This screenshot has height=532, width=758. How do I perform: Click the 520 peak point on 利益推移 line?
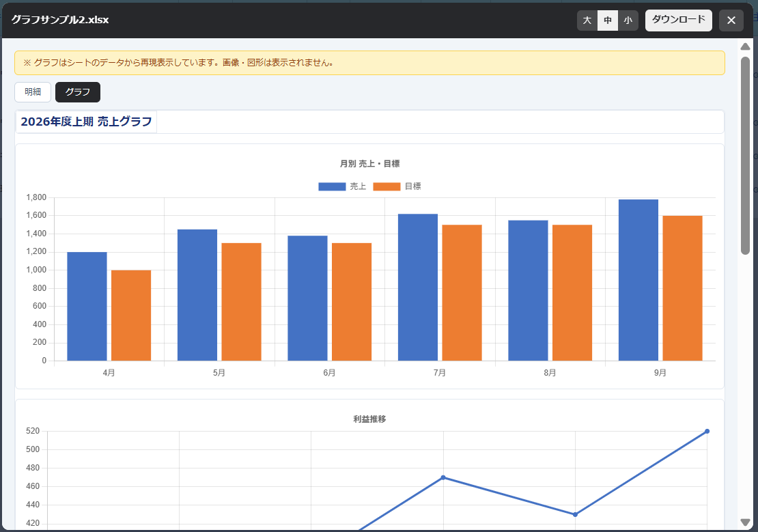click(x=707, y=432)
